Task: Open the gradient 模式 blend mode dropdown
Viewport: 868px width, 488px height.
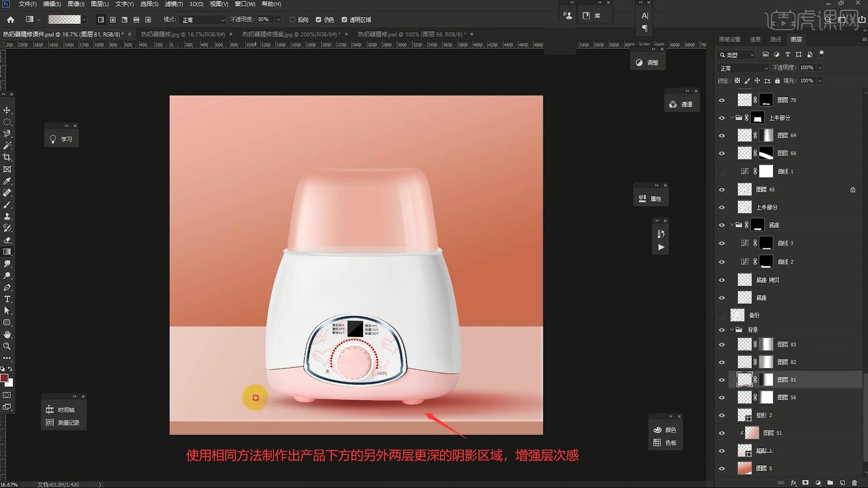Action: tap(203, 20)
